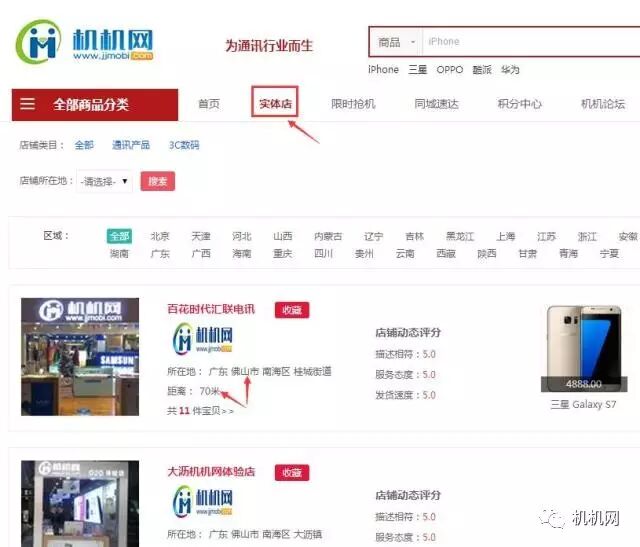640x547 pixels.
Task: Filter stores by 云南 region
Action: coord(405,254)
